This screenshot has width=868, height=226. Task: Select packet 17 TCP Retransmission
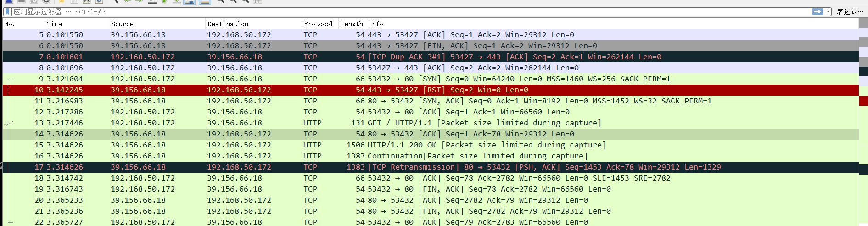coord(431,167)
